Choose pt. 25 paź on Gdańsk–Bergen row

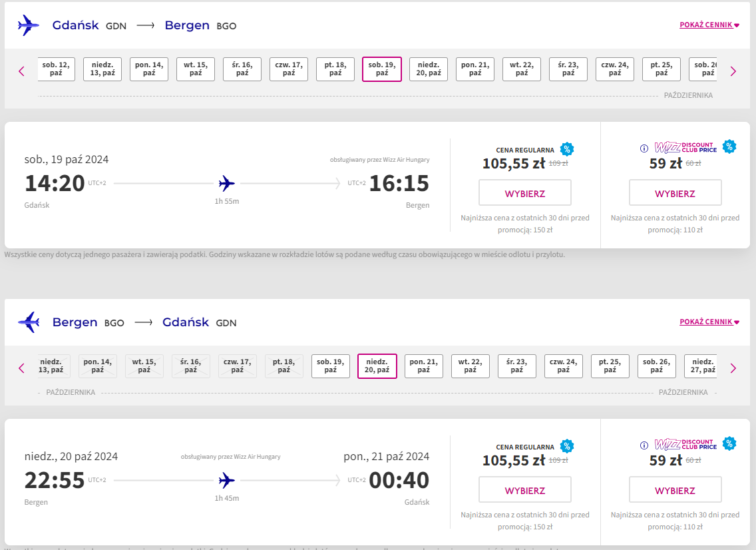pyautogui.click(x=661, y=69)
